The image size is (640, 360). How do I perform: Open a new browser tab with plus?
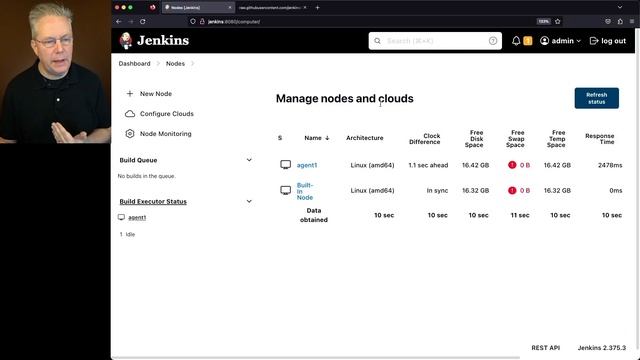(x=317, y=7)
